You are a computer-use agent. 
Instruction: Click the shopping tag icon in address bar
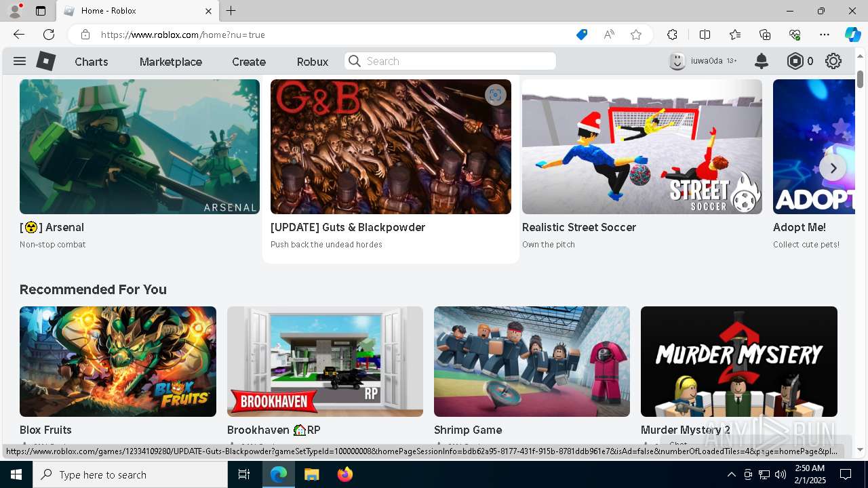coord(582,35)
